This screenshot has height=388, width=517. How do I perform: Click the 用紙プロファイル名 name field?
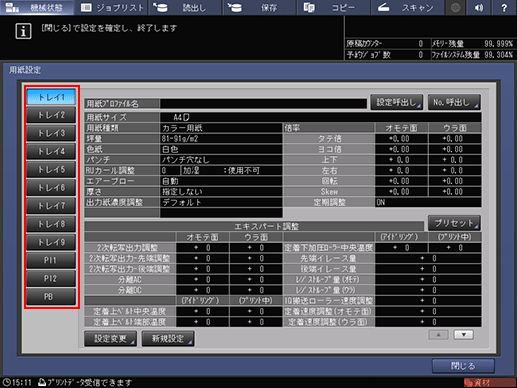263,103
